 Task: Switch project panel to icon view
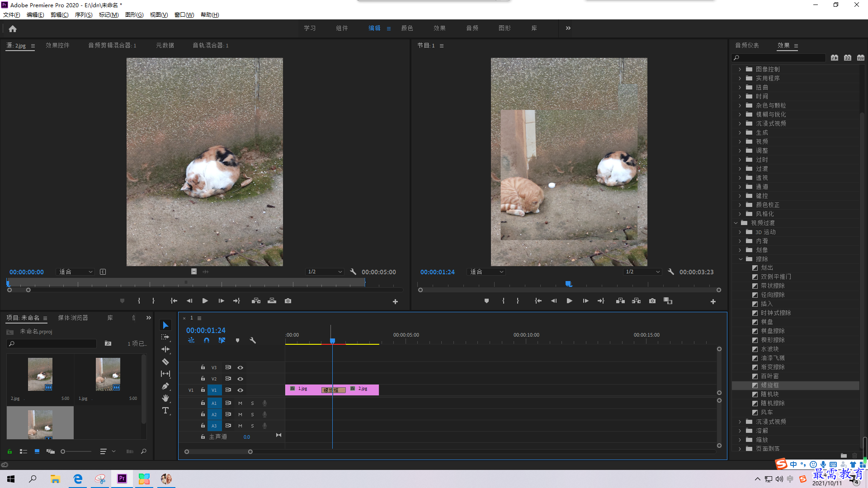pyautogui.click(x=37, y=451)
